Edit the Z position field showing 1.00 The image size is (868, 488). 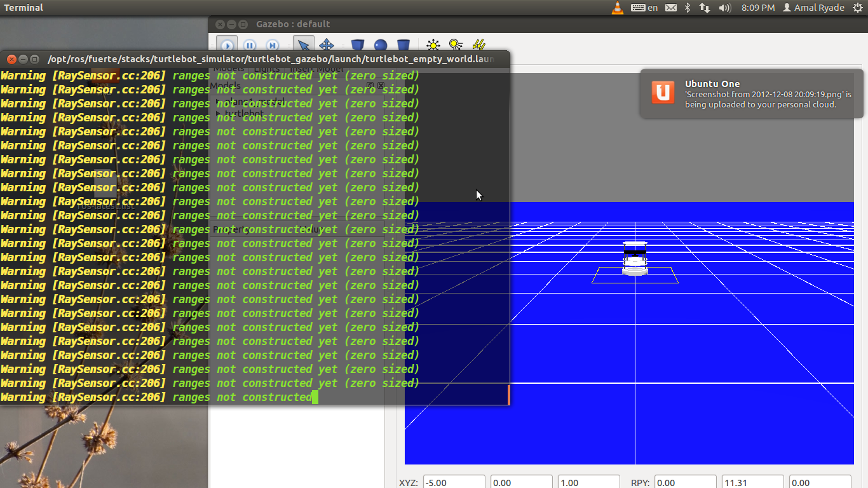coord(588,482)
